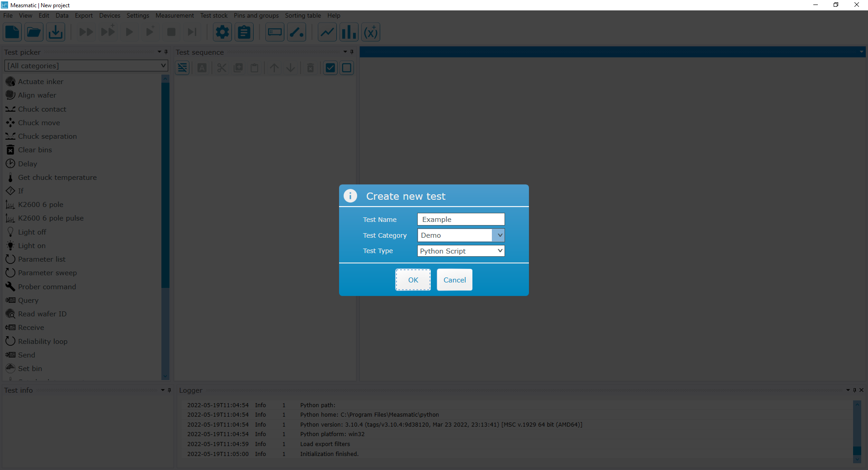Viewport: 868px width, 470px height.
Task: Select the Read wafer ID test
Action: pyautogui.click(x=42, y=314)
